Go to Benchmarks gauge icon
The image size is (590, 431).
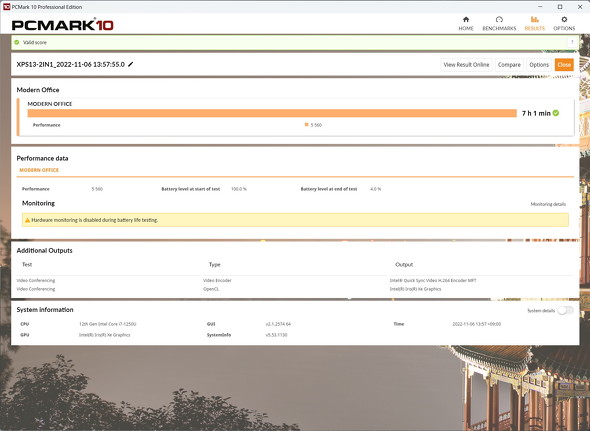pos(499,19)
